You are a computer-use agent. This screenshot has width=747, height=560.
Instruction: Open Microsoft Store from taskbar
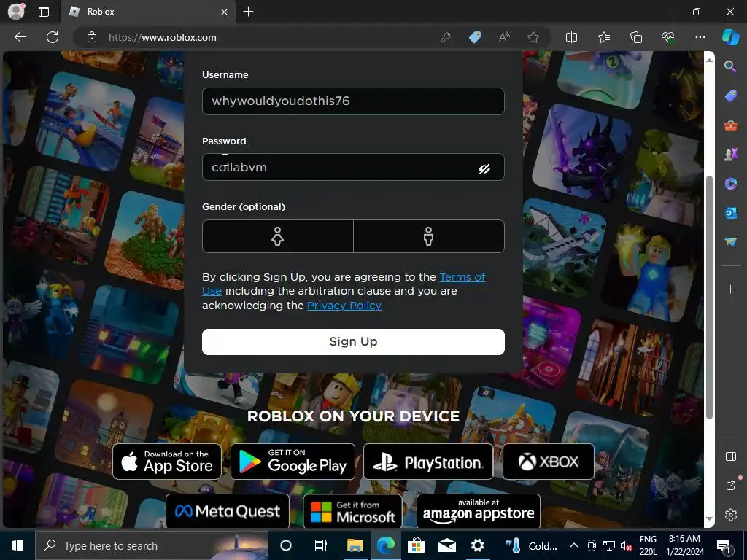pos(416,545)
